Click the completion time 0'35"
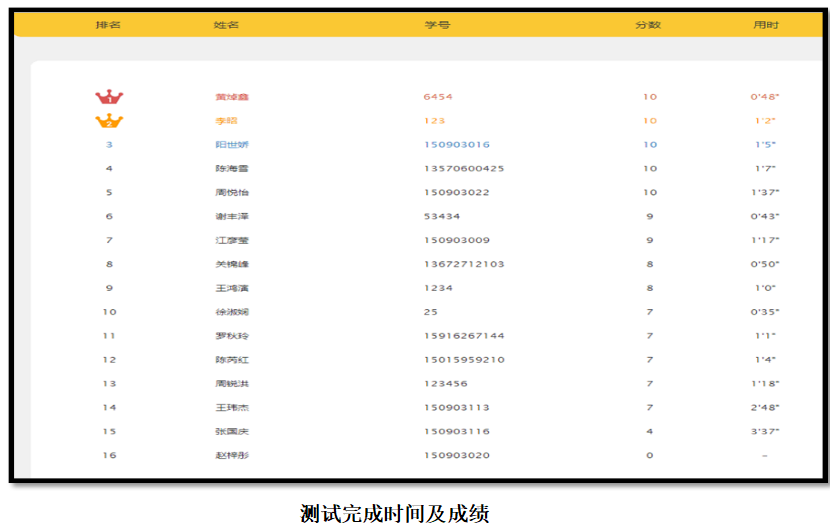This screenshot has width=830, height=528. (765, 312)
